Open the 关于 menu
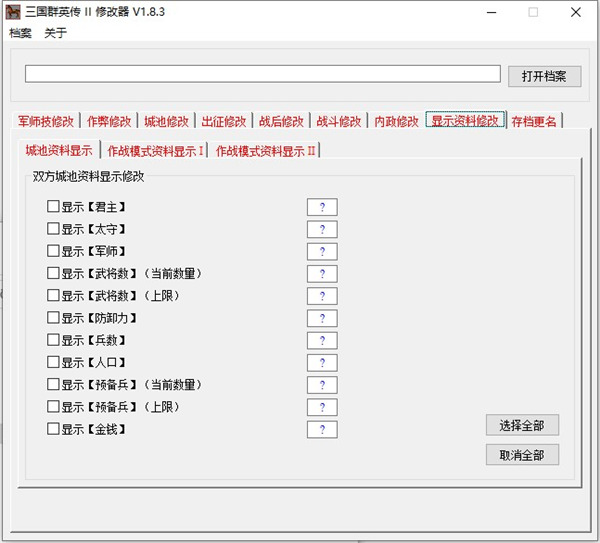The width and height of the screenshot is (600, 543). click(x=55, y=33)
